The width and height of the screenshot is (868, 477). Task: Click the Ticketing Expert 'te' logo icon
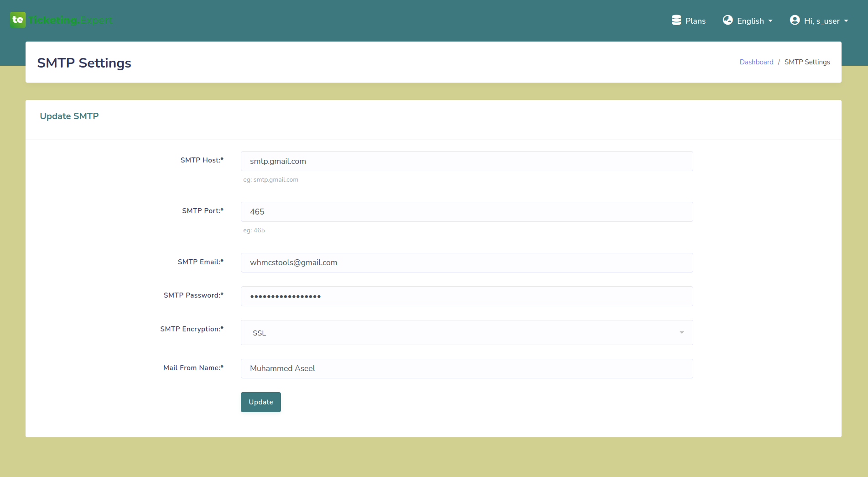[18, 20]
